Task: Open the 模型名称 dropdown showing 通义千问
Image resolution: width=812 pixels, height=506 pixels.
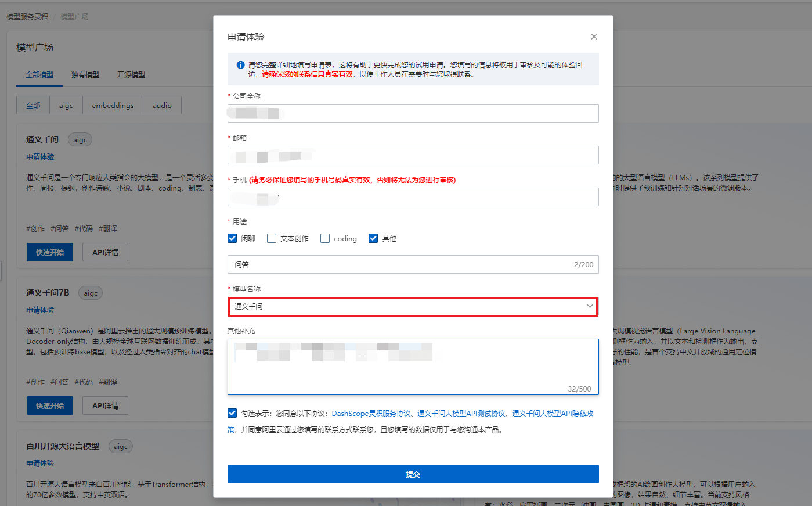Action: pyautogui.click(x=413, y=306)
